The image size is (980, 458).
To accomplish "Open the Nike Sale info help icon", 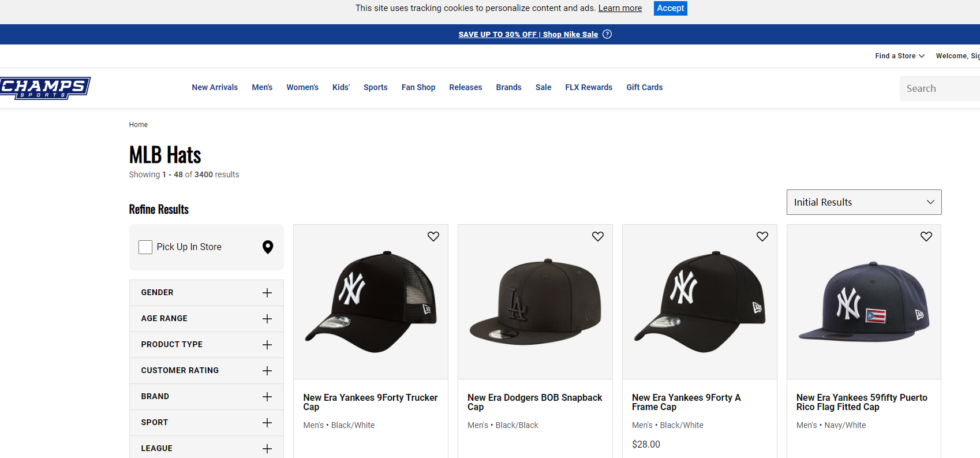I will (x=607, y=34).
